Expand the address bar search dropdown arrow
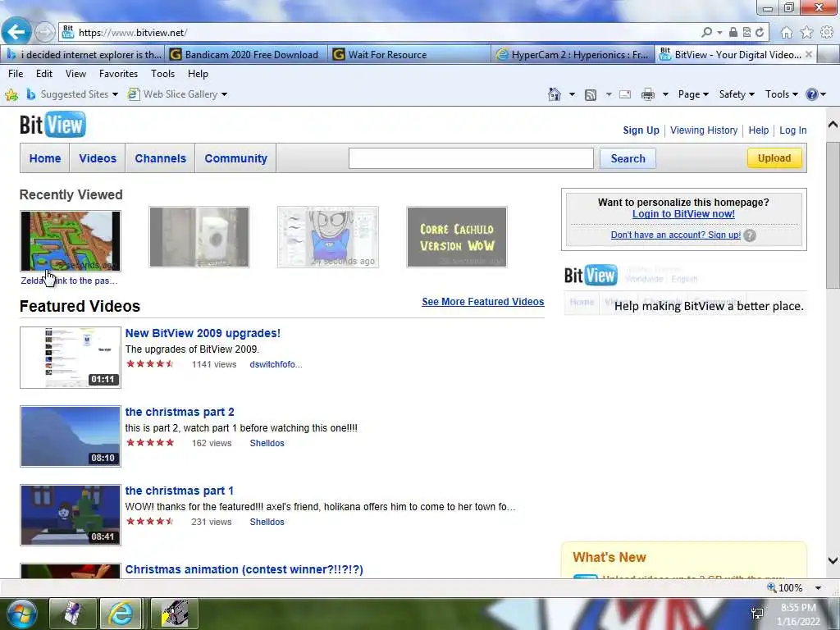840x630 pixels. pyautogui.click(x=719, y=33)
